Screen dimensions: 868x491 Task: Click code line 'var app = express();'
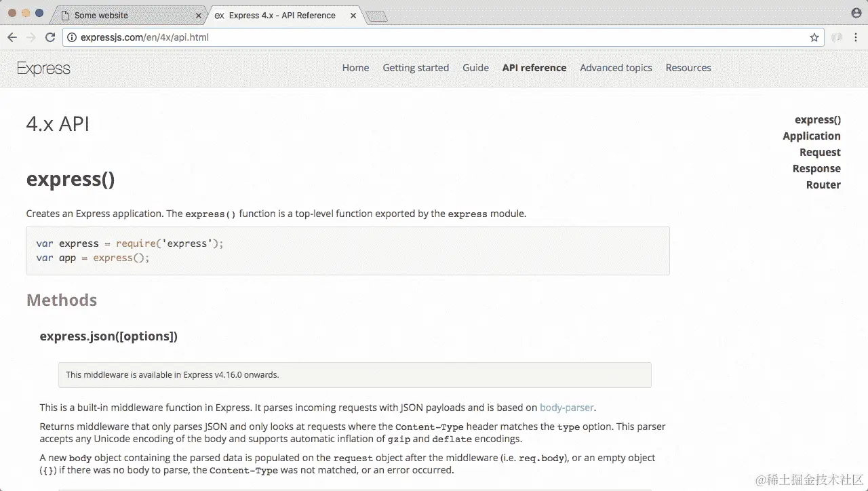pos(93,258)
